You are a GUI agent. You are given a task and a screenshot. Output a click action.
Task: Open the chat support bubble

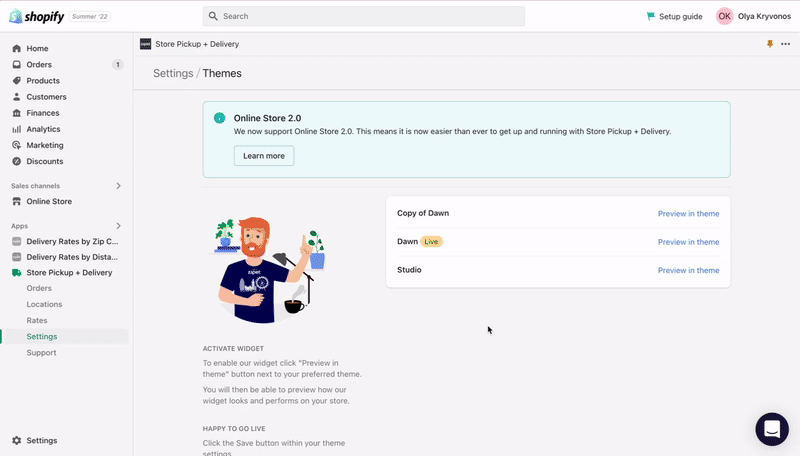click(x=772, y=429)
